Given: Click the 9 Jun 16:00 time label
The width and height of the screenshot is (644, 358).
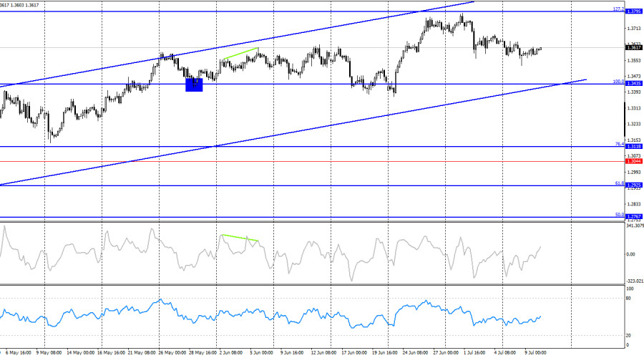Looking at the screenshot, I should tap(292, 353).
